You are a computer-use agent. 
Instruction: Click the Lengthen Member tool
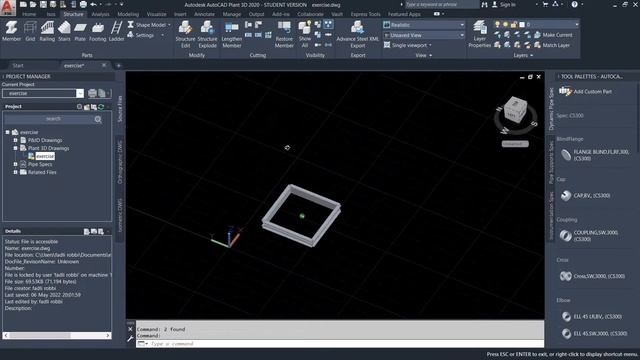coord(232,34)
